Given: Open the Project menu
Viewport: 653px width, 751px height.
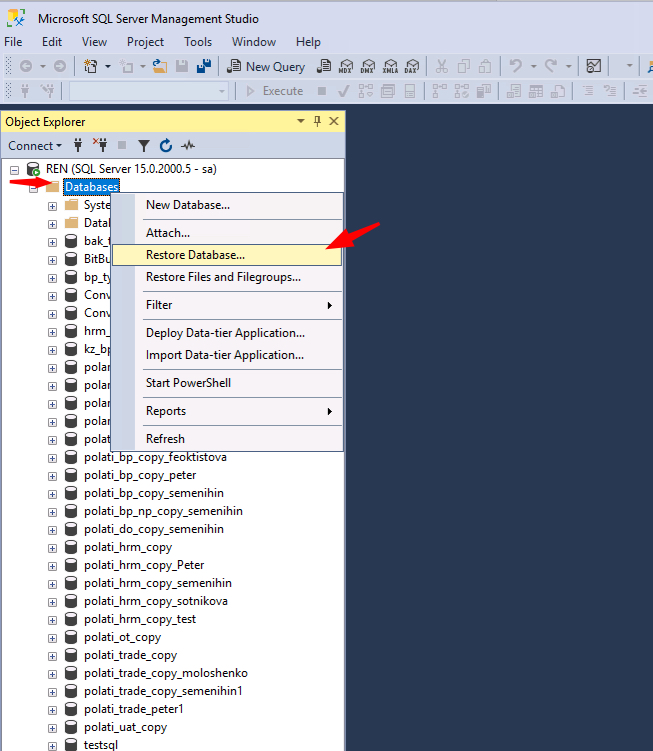Looking at the screenshot, I should [145, 42].
